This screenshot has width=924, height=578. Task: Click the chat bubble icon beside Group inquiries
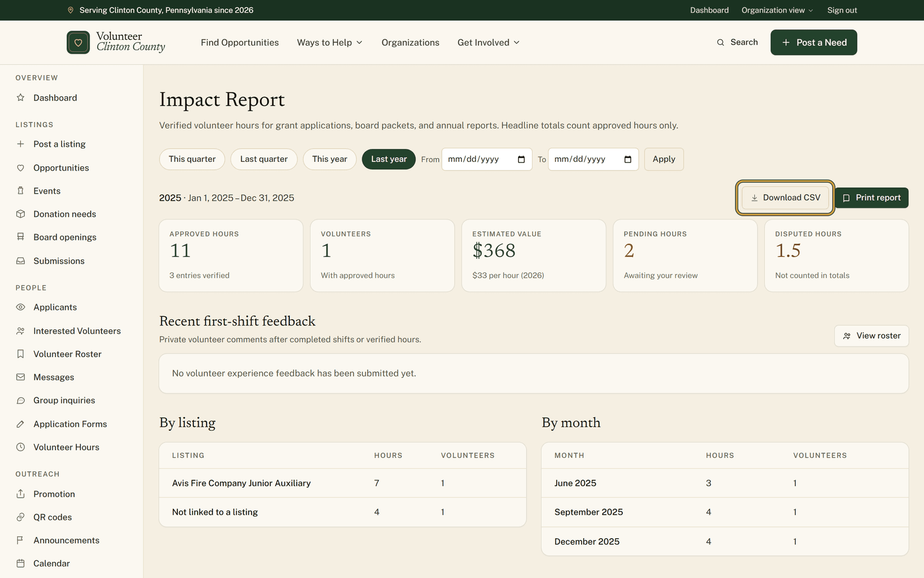point(21,400)
